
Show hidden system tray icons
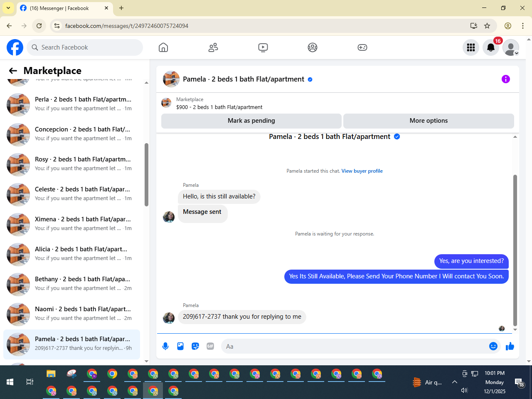tap(455, 382)
